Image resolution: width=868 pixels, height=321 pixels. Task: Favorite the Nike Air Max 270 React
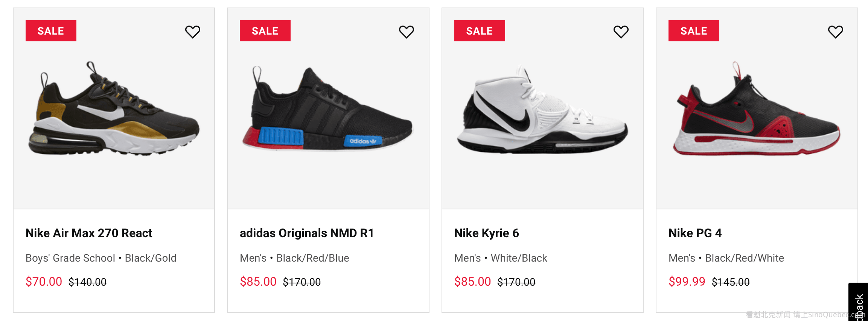(192, 32)
